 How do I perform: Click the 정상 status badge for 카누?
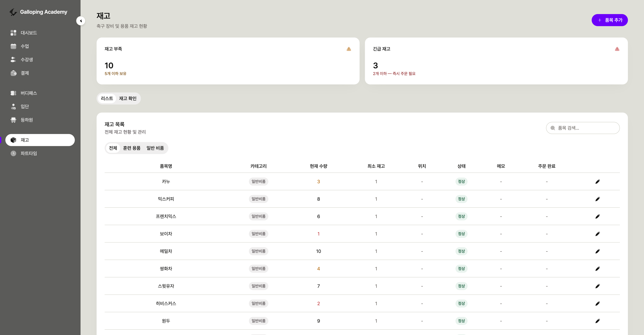(x=462, y=181)
